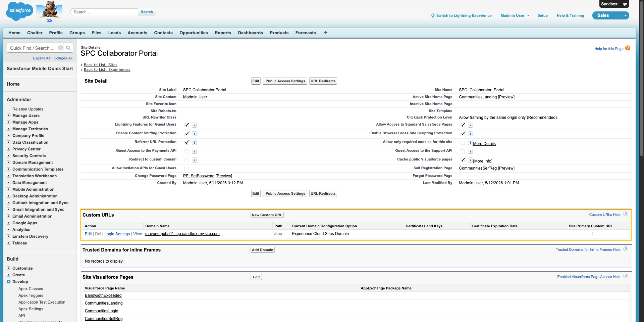Toggle Allow Access to Standard Salesforce Pages checkbox
Screen dimensions: 644x322
pyautogui.click(x=463, y=125)
